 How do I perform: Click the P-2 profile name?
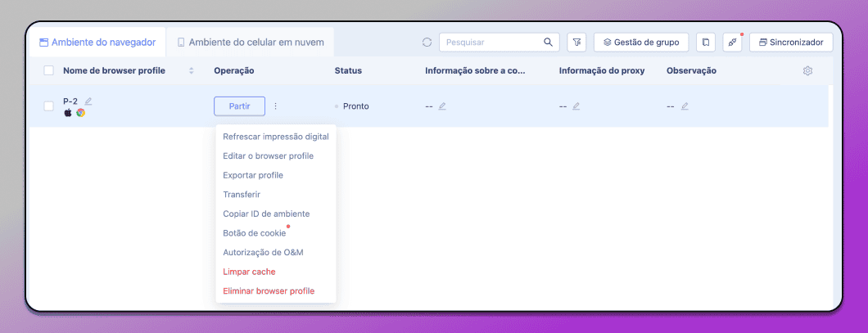(70, 101)
